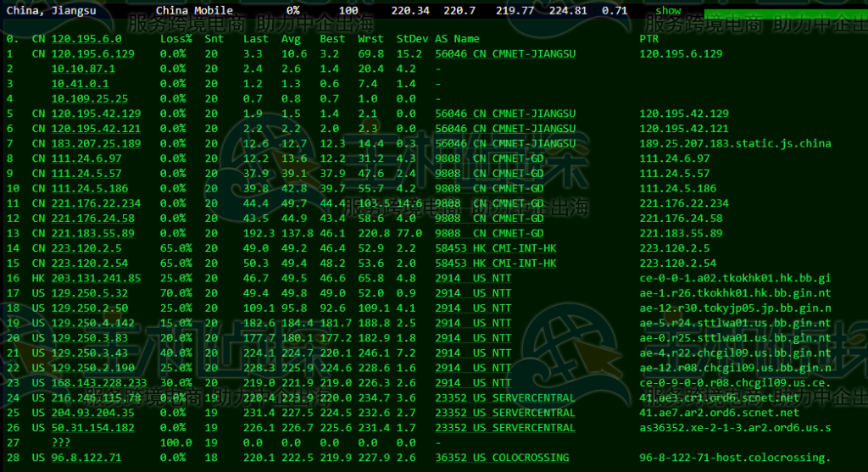Open hop 7 IP 183.207.25.189
Image resolution: width=868 pixels, height=472 pixels.
97,143
